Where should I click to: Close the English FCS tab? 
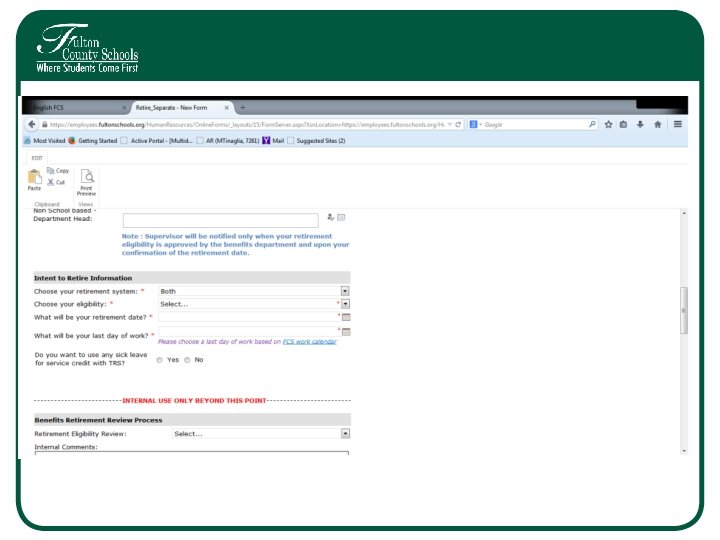tap(124, 108)
